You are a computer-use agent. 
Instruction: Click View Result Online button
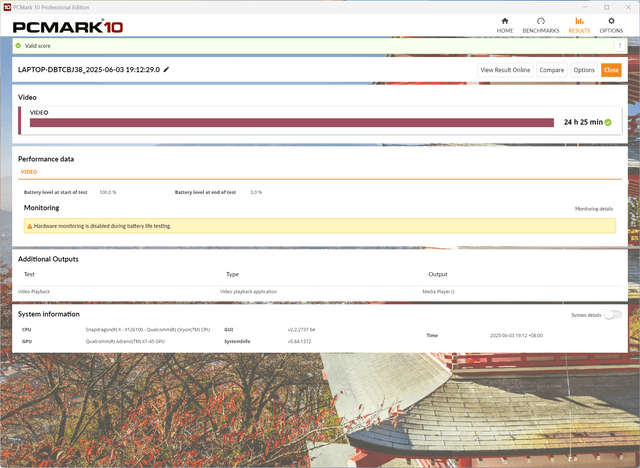point(505,70)
